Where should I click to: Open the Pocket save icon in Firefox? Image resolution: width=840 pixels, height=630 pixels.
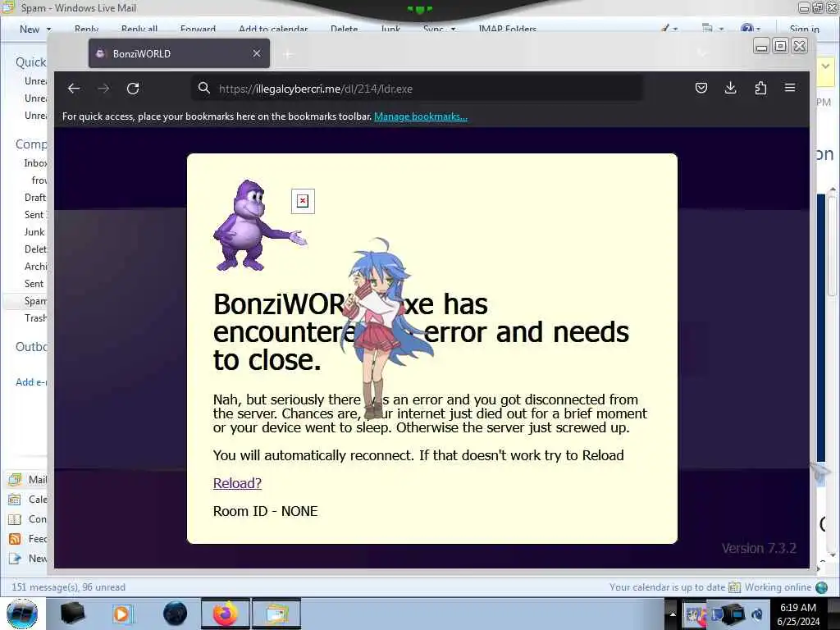coord(701,88)
